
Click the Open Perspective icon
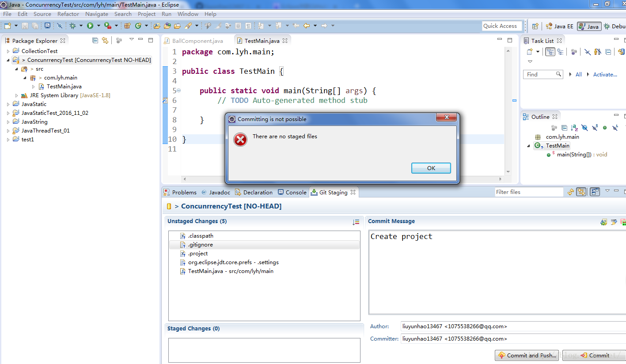point(535,26)
